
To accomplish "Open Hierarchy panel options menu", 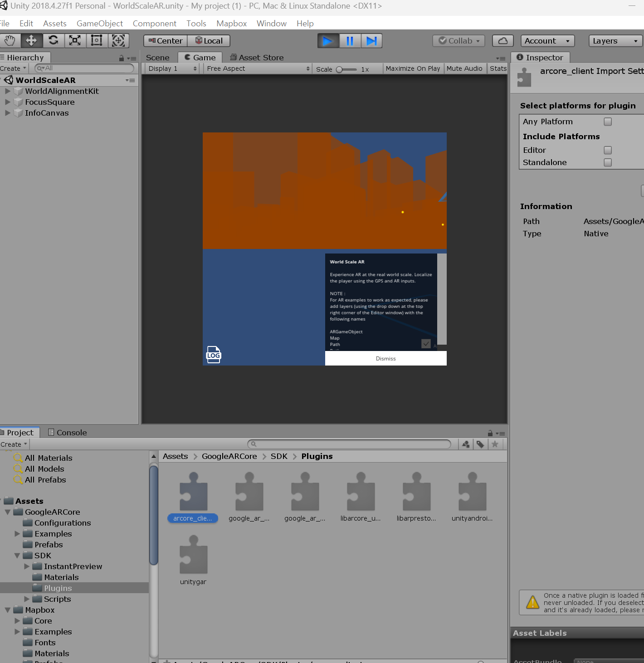I will point(132,58).
